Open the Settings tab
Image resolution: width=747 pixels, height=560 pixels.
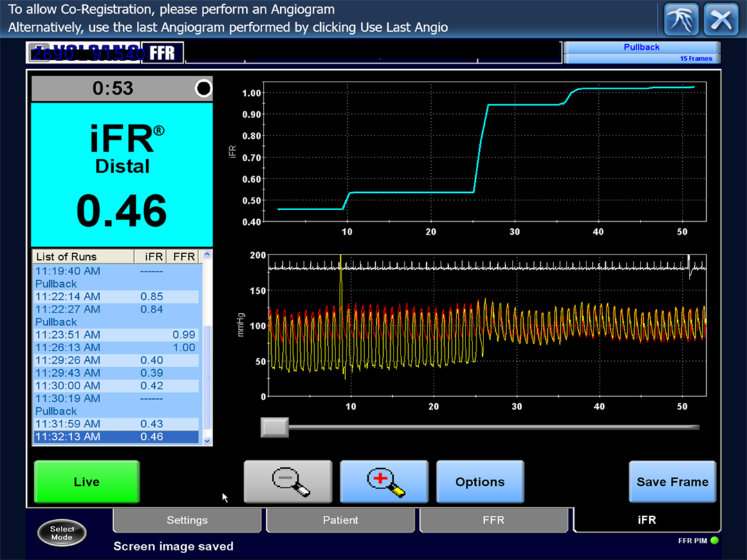(187, 520)
